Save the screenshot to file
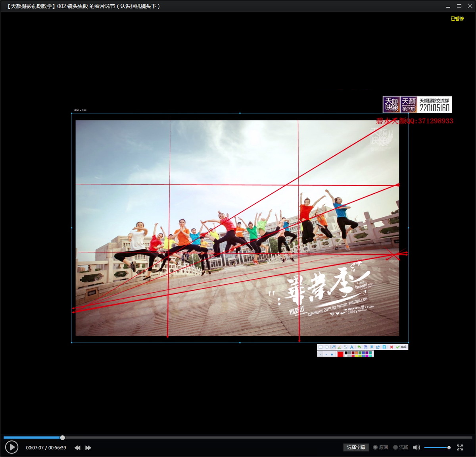476x457 pixels. coord(365,347)
